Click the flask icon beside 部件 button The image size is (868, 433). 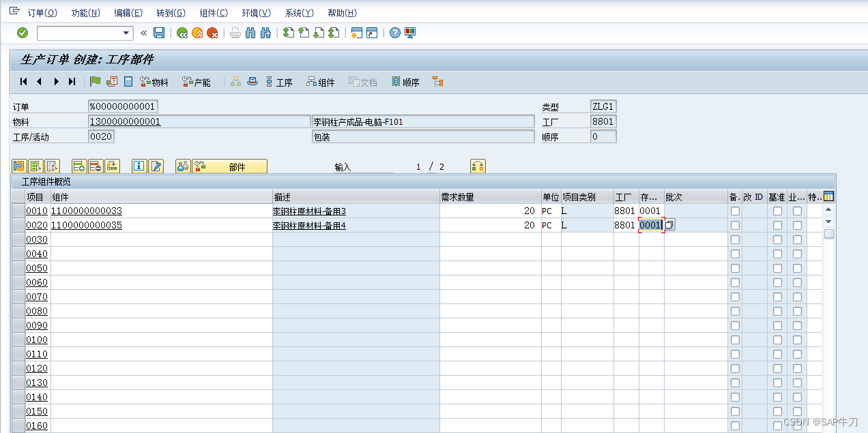[x=183, y=166]
